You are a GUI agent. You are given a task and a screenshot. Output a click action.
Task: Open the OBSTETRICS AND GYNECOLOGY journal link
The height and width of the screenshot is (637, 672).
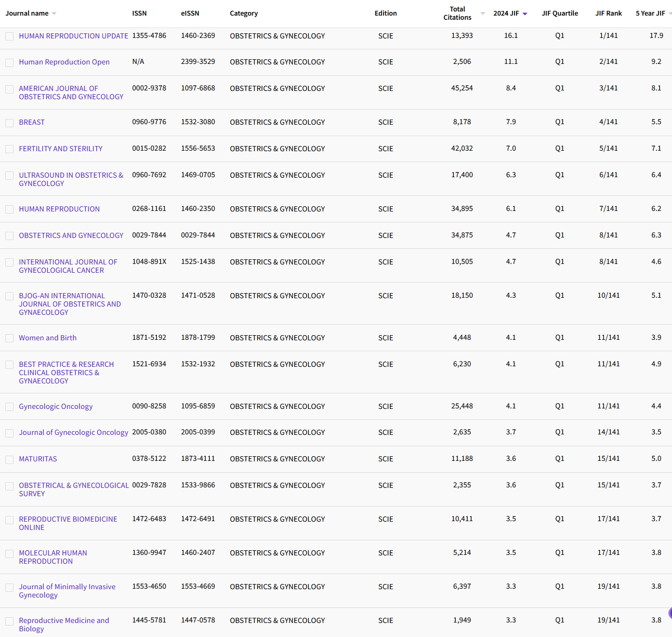click(x=71, y=235)
